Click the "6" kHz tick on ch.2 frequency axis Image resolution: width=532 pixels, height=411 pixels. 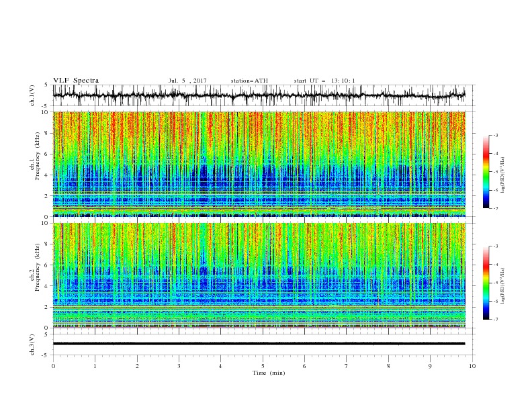tap(47, 265)
